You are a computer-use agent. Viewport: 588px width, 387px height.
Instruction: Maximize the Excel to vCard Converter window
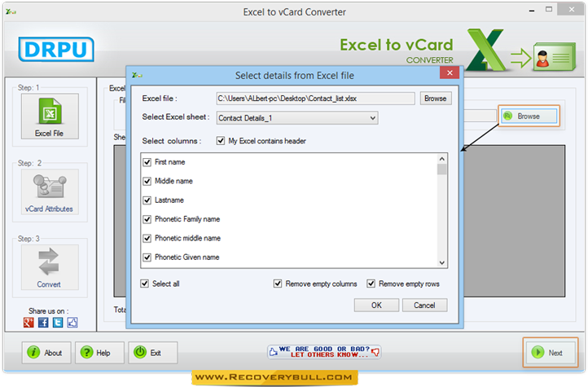point(549,10)
